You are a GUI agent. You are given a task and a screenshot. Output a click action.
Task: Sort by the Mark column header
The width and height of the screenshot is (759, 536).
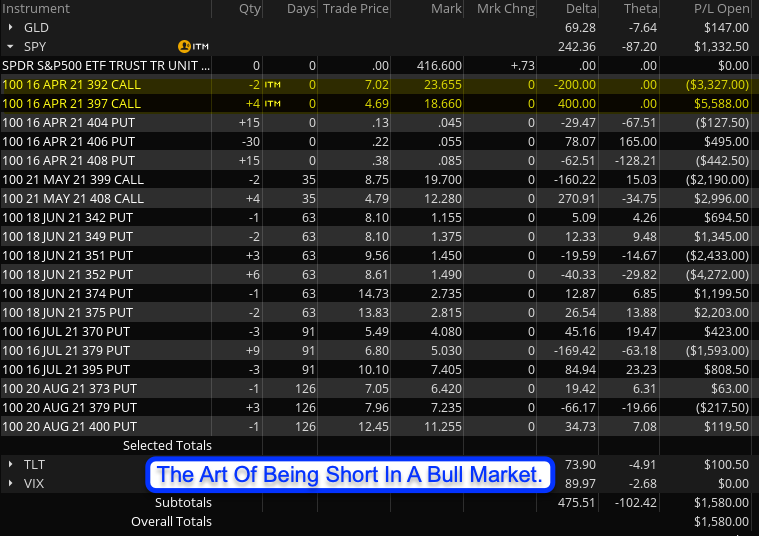tap(446, 9)
